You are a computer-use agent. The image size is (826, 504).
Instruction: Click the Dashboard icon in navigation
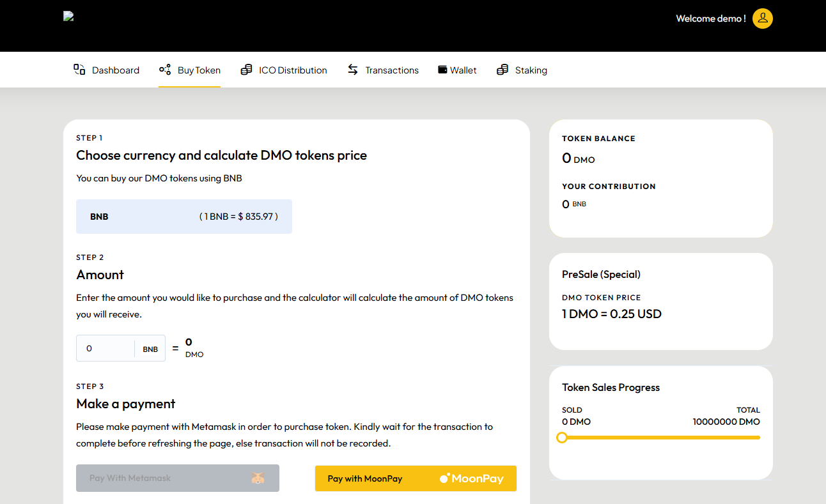[x=79, y=70]
